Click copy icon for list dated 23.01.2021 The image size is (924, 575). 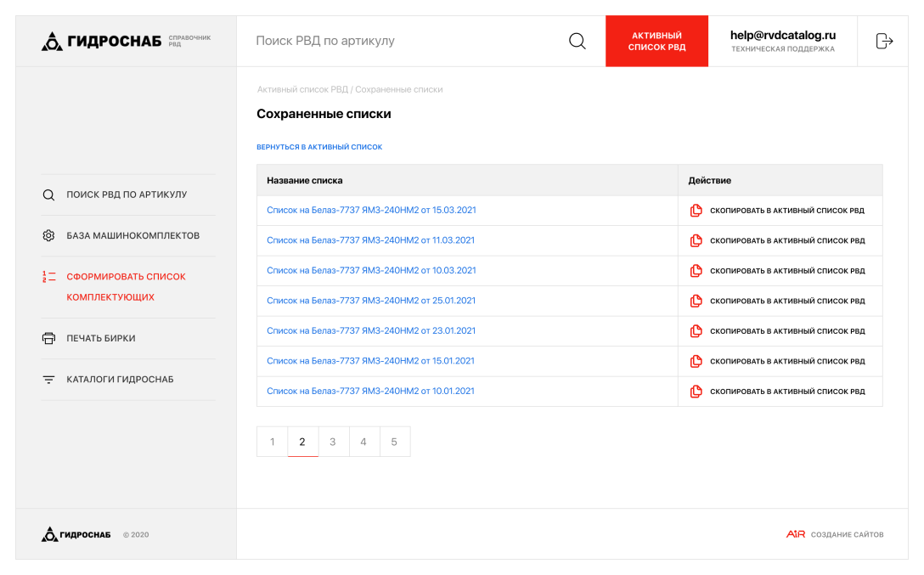pyautogui.click(x=696, y=331)
